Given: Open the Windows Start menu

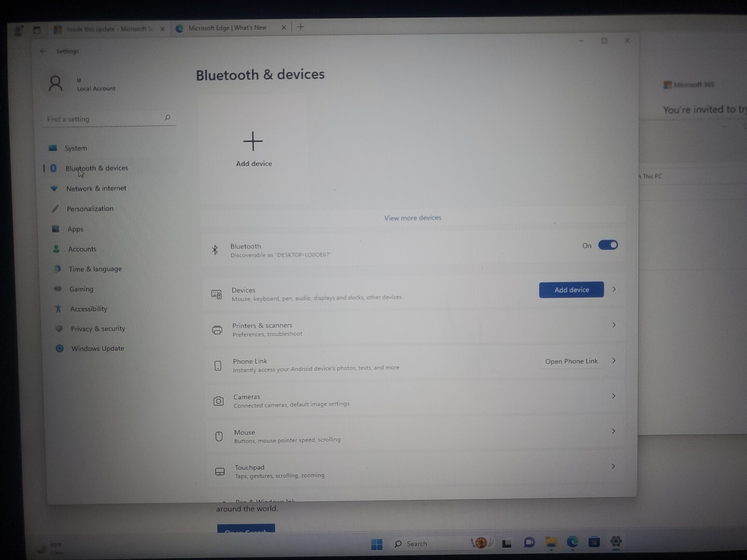Looking at the screenshot, I should coord(377,544).
